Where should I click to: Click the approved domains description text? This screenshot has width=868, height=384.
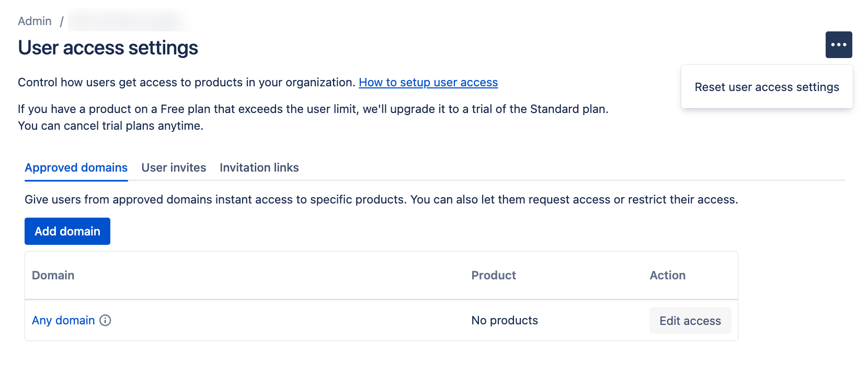pyautogui.click(x=381, y=199)
